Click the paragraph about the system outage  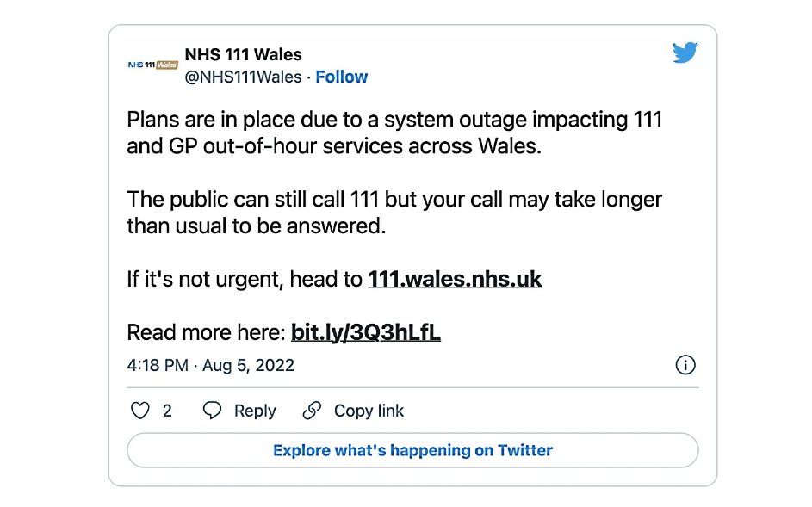394,133
